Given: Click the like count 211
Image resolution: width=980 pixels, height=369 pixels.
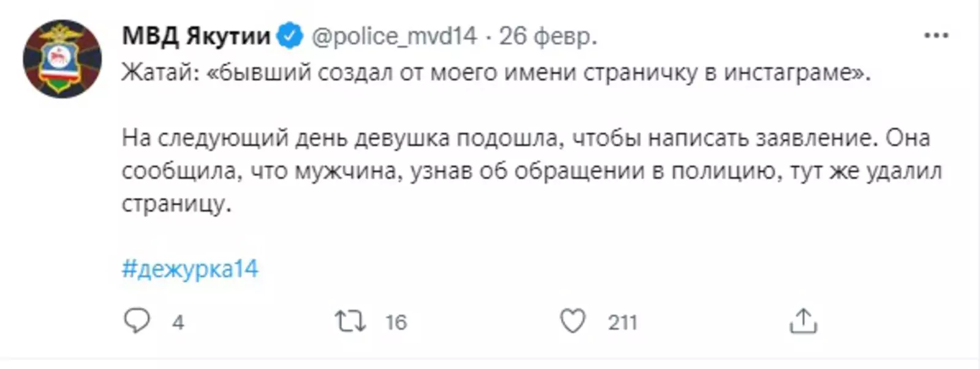Looking at the screenshot, I should click(622, 322).
